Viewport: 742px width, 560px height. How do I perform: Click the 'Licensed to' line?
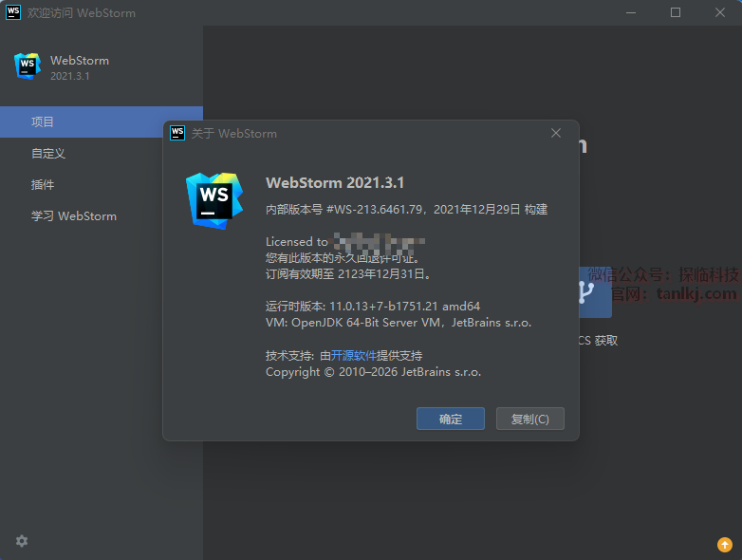[x=345, y=241]
